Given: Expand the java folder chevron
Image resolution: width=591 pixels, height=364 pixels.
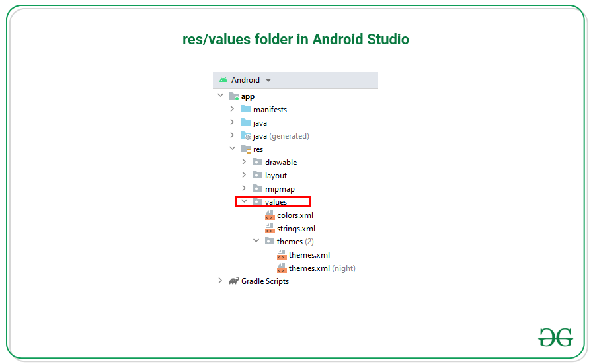Looking at the screenshot, I should coord(232,122).
